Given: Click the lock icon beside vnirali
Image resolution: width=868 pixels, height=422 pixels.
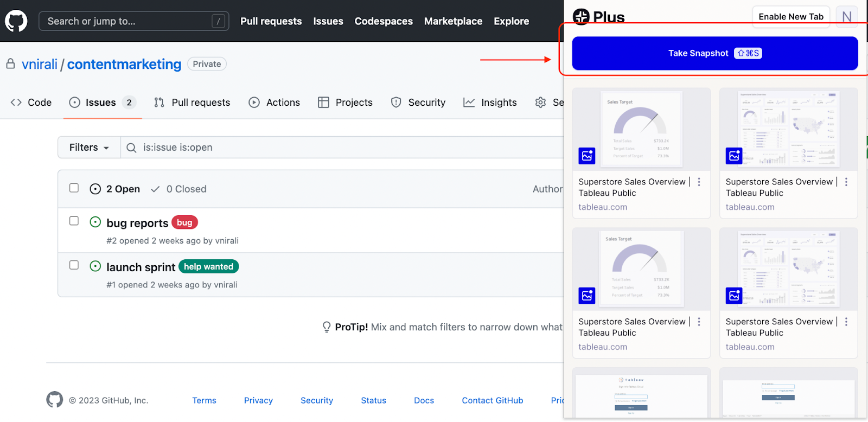Looking at the screenshot, I should point(10,64).
